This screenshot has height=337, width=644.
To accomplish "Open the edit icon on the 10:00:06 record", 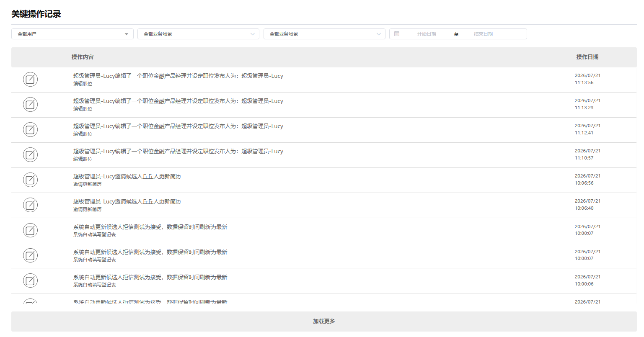I will pos(30,280).
